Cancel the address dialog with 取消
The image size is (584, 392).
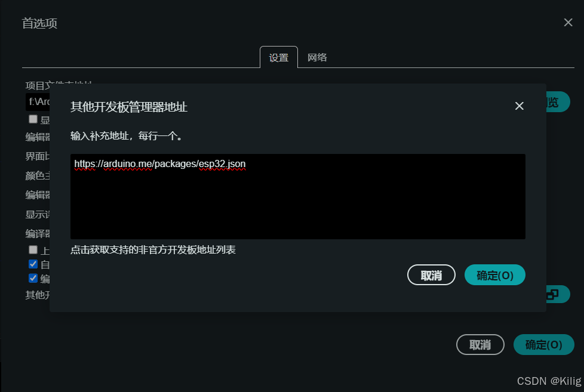pyautogui.click(x=431, y=275)
